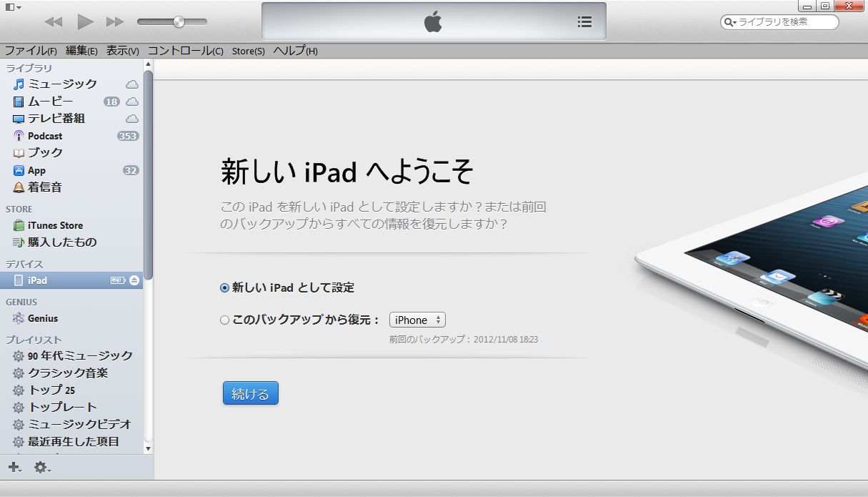
Task: Select the 新しい iPad として設定 radio button
Action: pyautogui.click(x=225, y=287)
